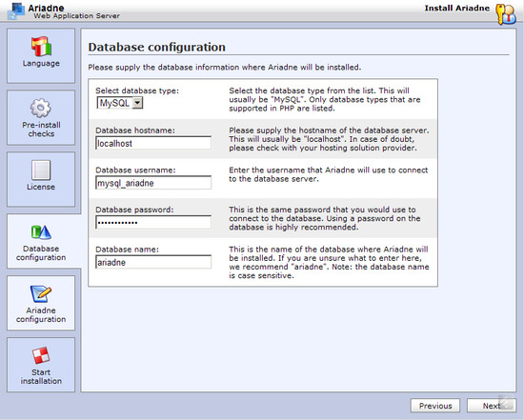Click help text 'Enter the username that Ariadne'
The width and height of the screenshot is (524, 420).
(328, 174)
